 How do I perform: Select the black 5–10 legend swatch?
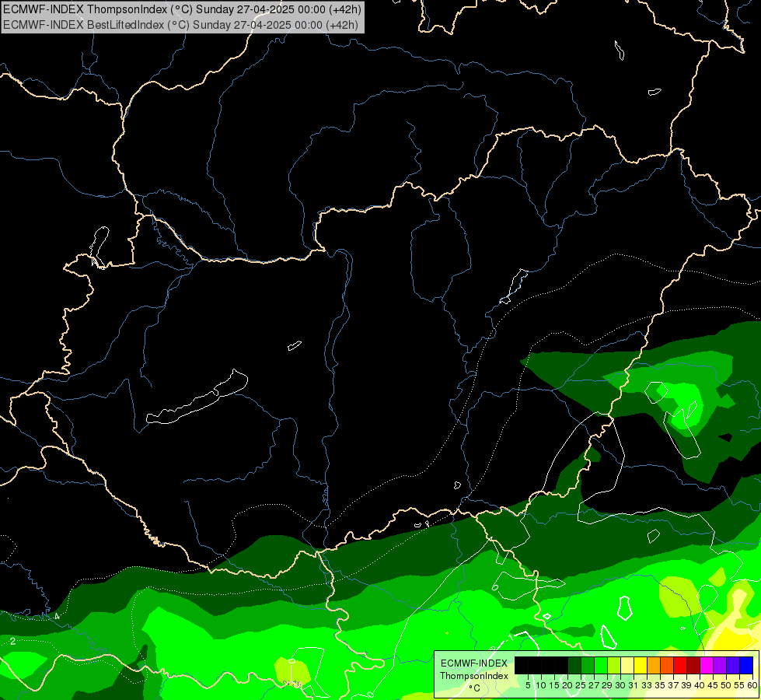pos(534,665)
